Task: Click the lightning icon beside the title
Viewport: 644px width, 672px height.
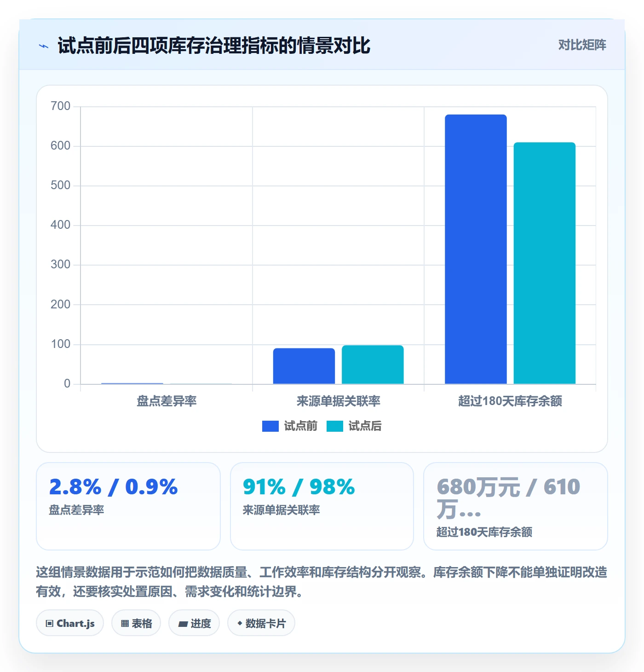Action: tap(44, 46)
